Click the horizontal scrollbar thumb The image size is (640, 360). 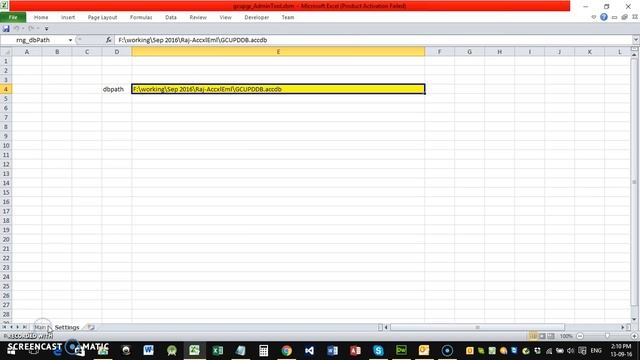pos(477,327)
